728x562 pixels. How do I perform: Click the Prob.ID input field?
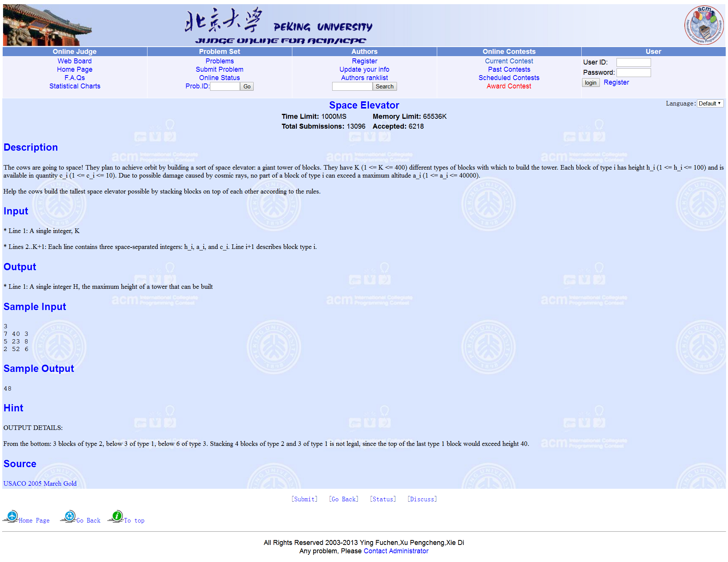click(225, 87)
